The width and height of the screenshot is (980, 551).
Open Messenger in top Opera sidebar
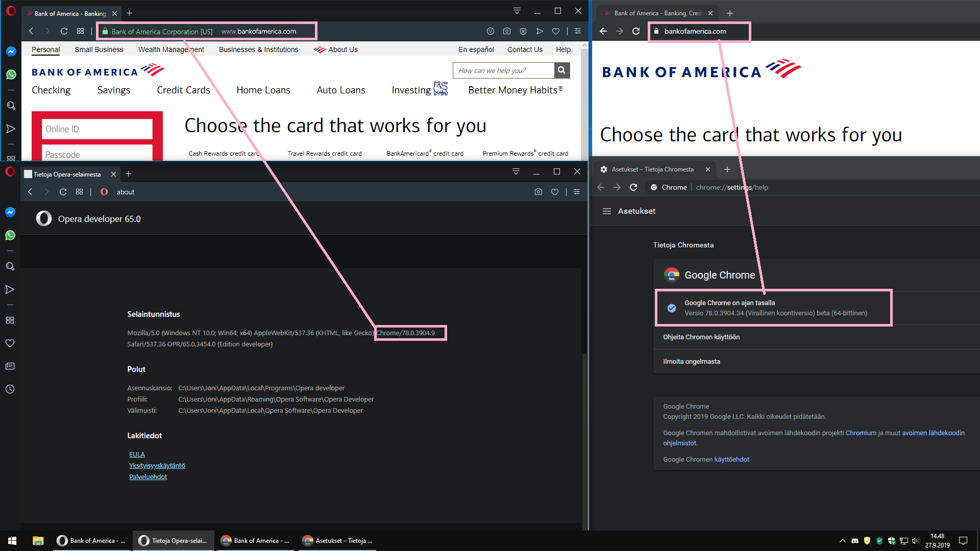click(11, 52)
